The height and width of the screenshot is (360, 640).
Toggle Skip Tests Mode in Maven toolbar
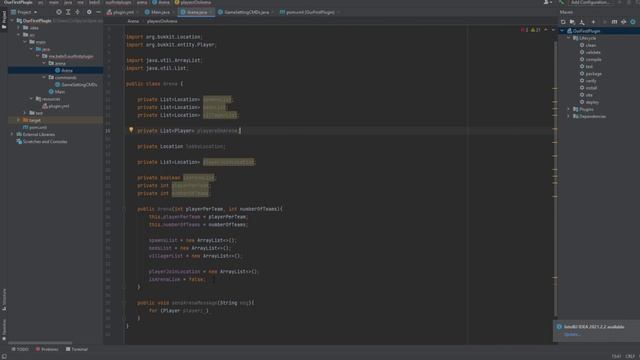pos(633,22)
